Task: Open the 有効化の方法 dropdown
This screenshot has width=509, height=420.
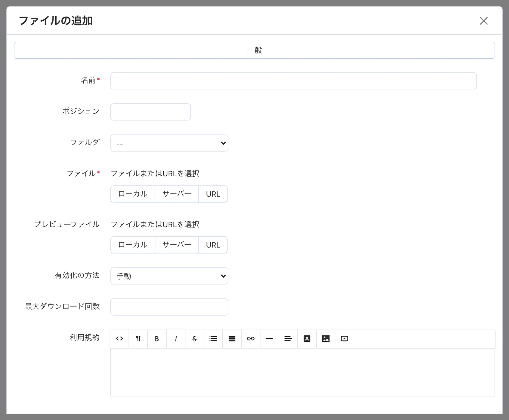Action: pos(169,276)
